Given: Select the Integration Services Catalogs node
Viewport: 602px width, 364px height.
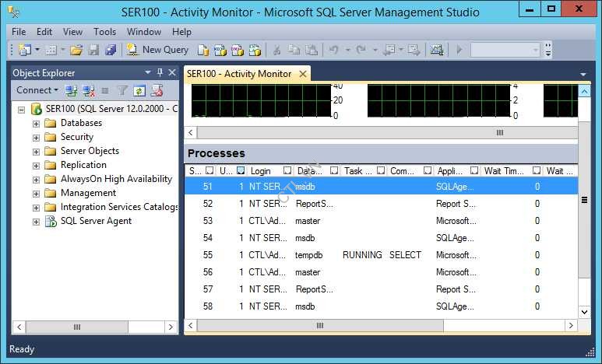Looking at the screenshot, I should click(119, 207).
